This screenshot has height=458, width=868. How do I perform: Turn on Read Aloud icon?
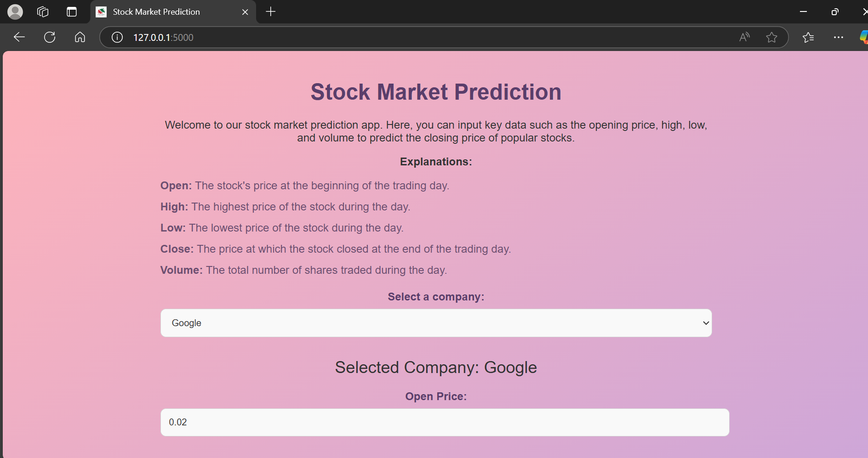pyautogui.click(x=744, y=37)
